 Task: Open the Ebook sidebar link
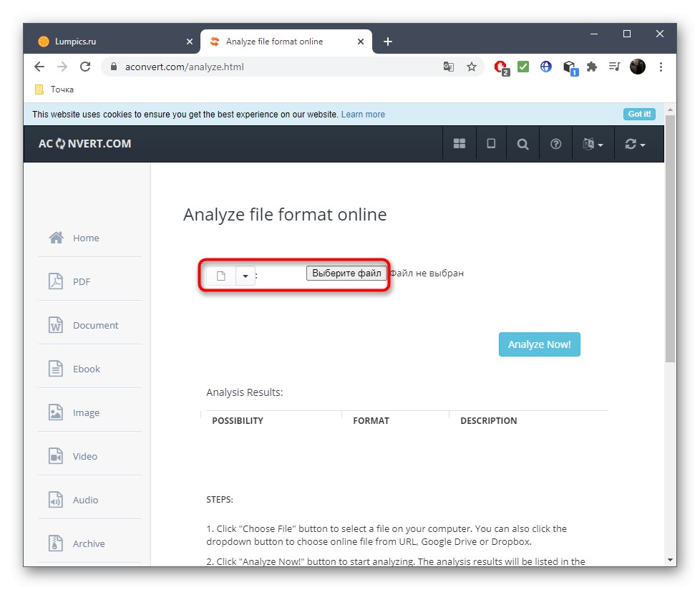pos(87,369)
